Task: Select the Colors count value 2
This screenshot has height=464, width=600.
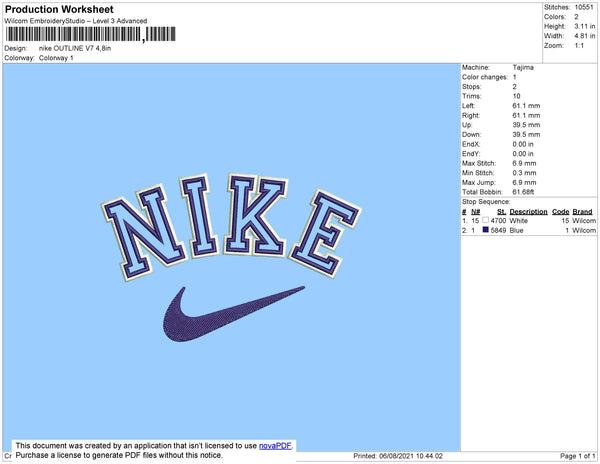Action: pyautogui.click(x=576, y=17)
